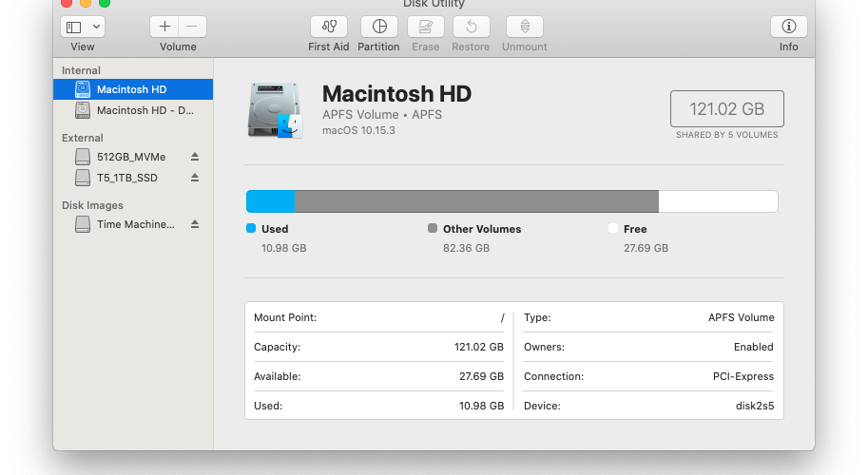Viewport: 868px width, 475px height.
Task: Click the Available 27.69 GB table value
Action: click(x=481, y=376)
